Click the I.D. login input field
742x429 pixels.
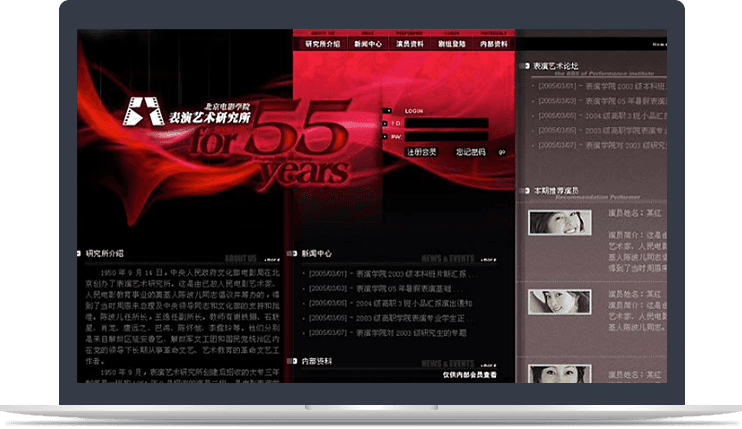coord(446,123)
